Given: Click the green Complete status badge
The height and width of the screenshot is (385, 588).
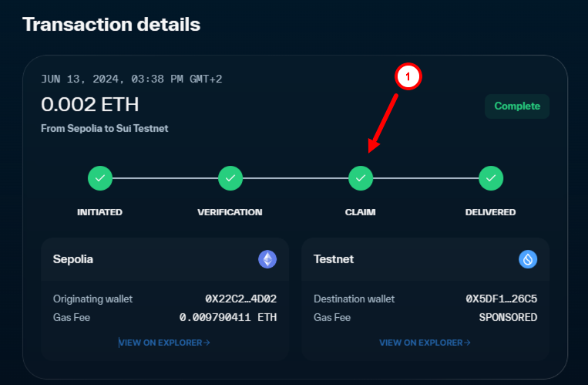Looking at the screenshot, I should 517,106.
